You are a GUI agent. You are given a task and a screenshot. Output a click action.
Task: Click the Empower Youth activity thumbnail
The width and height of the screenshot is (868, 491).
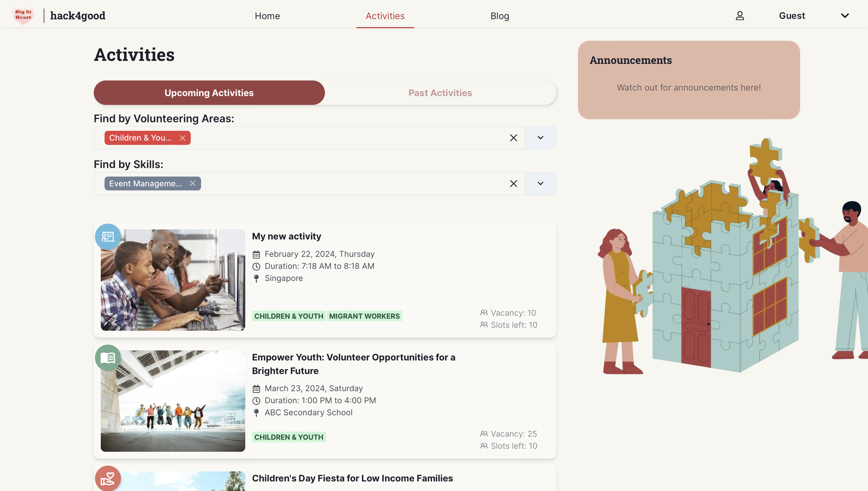[173, 401]
